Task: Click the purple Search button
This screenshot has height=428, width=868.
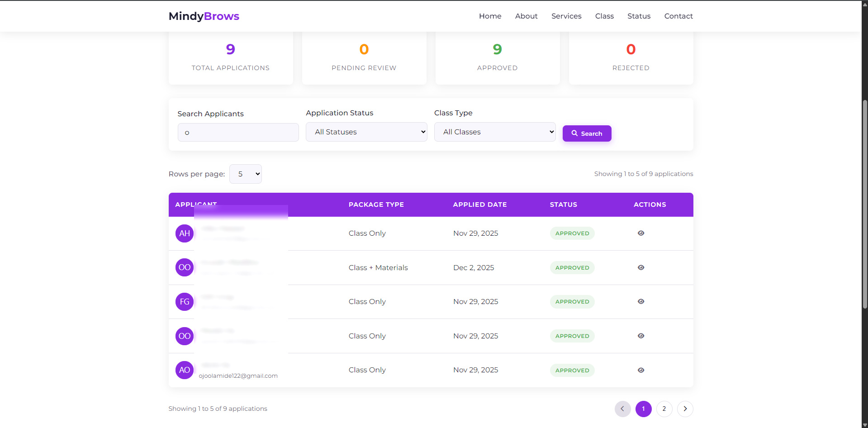Action: click(587, 133)
